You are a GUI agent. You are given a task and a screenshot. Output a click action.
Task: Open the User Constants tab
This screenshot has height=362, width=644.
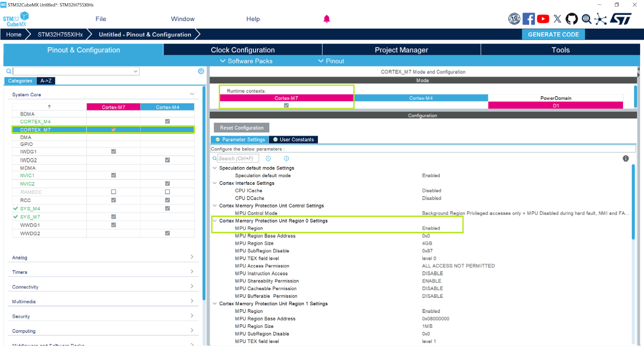293,139
